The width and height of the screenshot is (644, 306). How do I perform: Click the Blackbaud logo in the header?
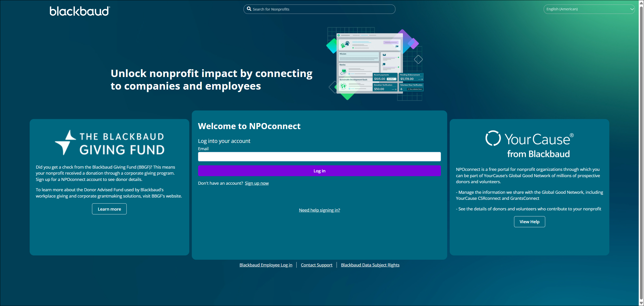80,11
